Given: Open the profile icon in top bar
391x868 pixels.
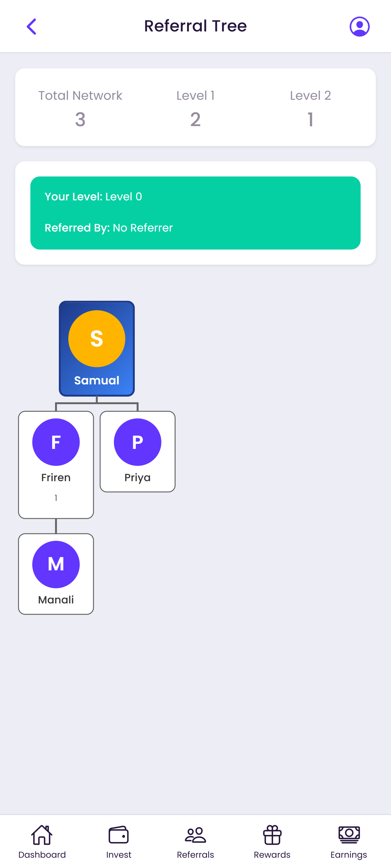Looking at the screenshot, I should pos(359,26).
